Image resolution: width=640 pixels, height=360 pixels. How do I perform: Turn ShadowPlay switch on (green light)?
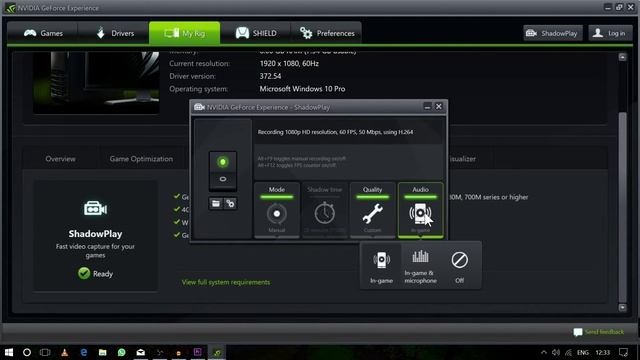click(222, 162)
